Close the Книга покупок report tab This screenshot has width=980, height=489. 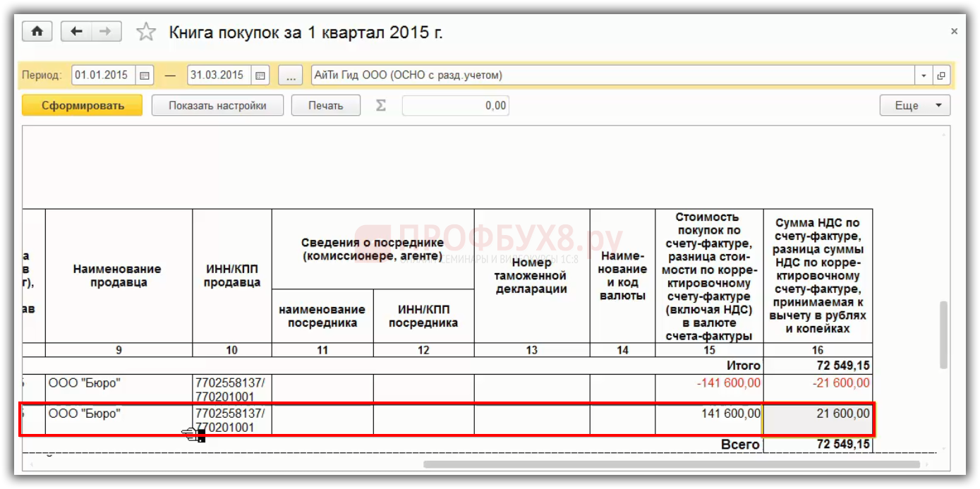point(954,32)
